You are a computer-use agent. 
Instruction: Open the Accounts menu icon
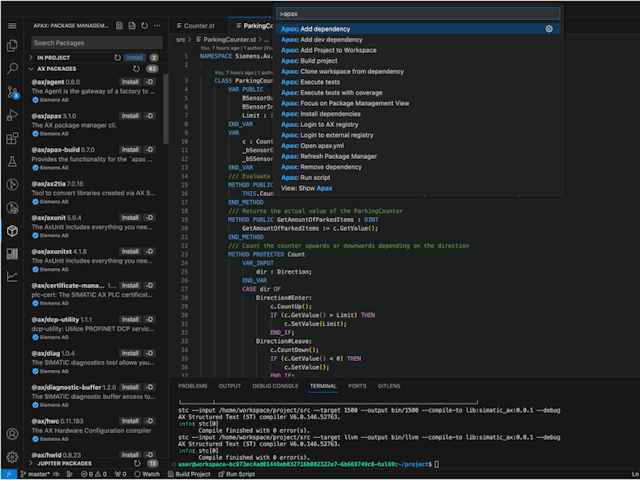(12, 434)
